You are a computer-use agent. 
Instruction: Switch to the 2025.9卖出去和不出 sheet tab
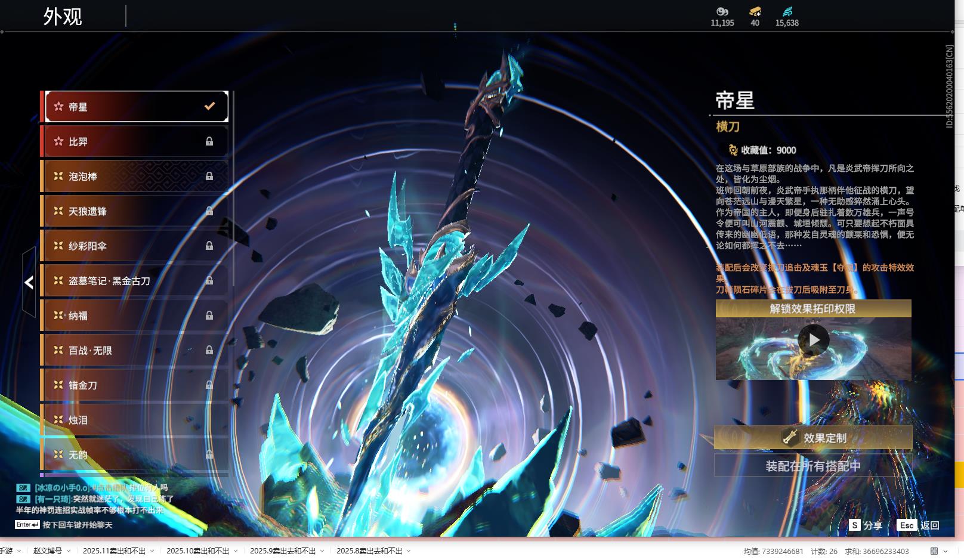tap(283, 551)
